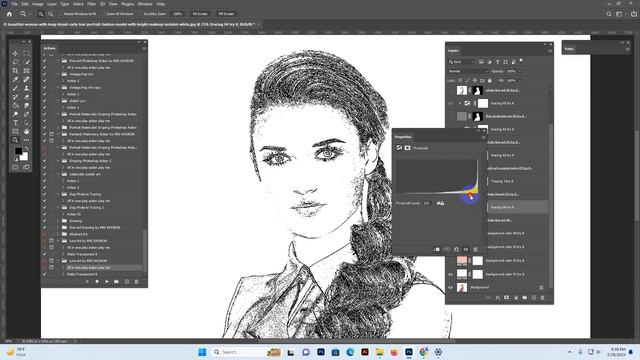640x360 pixels.
Task: Click the Home icon in options bar
Action: pos(9,14)
